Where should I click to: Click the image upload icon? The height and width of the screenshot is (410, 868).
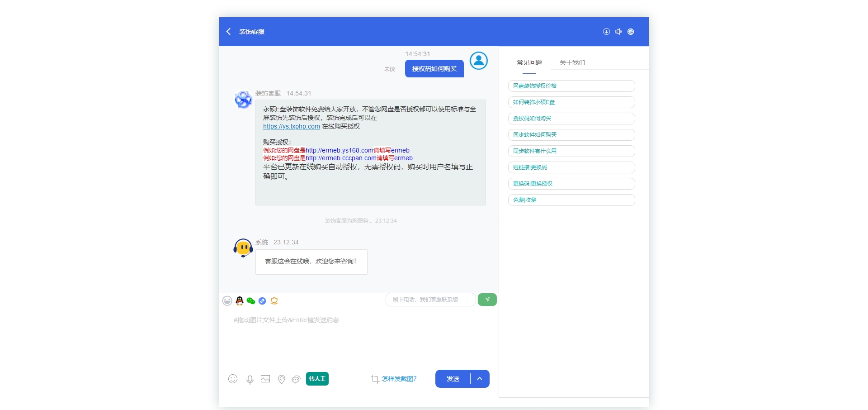[x=265, y=379]
